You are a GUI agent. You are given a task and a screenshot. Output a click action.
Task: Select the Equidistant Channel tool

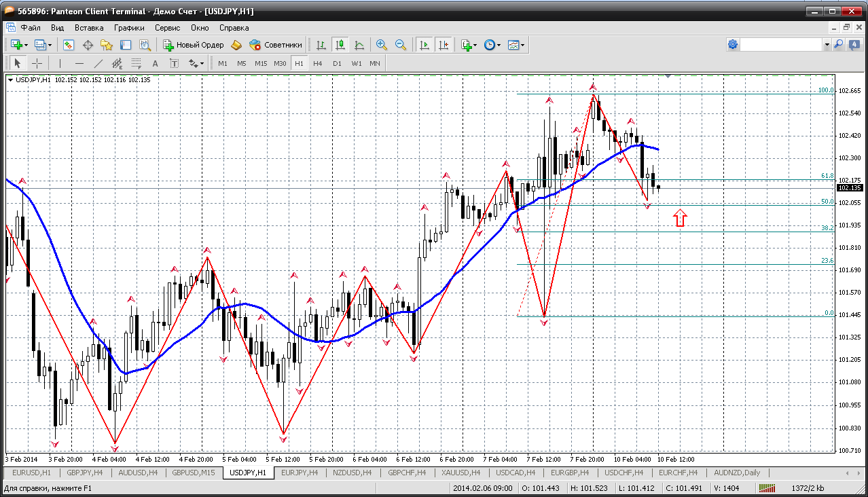[x=117, y=63]
